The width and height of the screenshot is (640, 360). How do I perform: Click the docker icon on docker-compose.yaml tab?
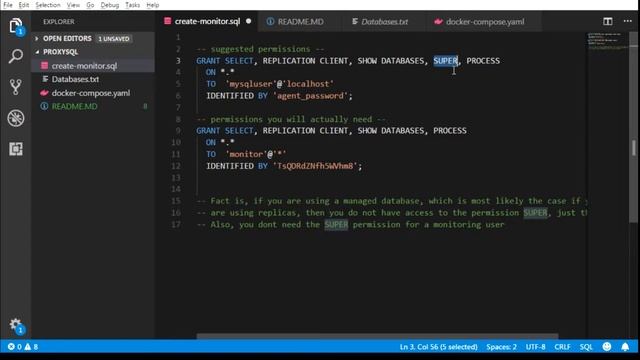pos(438,22)
